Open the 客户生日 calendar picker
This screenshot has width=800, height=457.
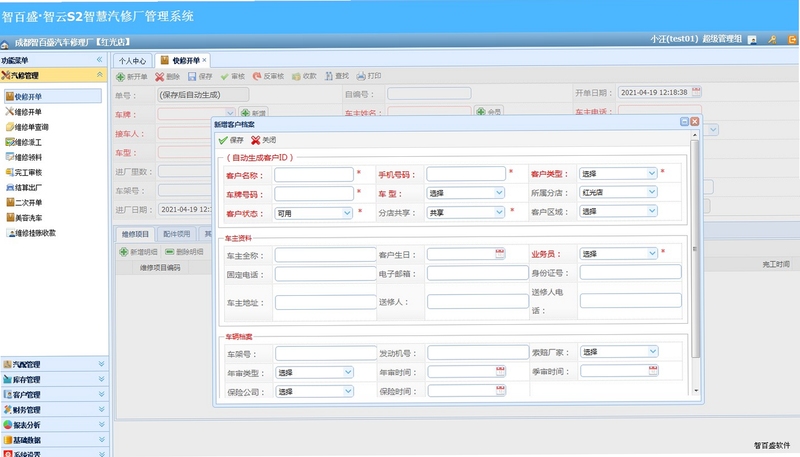(500, 253)
